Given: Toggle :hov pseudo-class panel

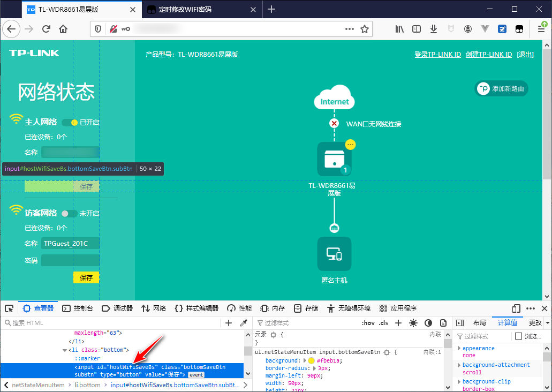Looking at the screenshot, I should [368, 323].
